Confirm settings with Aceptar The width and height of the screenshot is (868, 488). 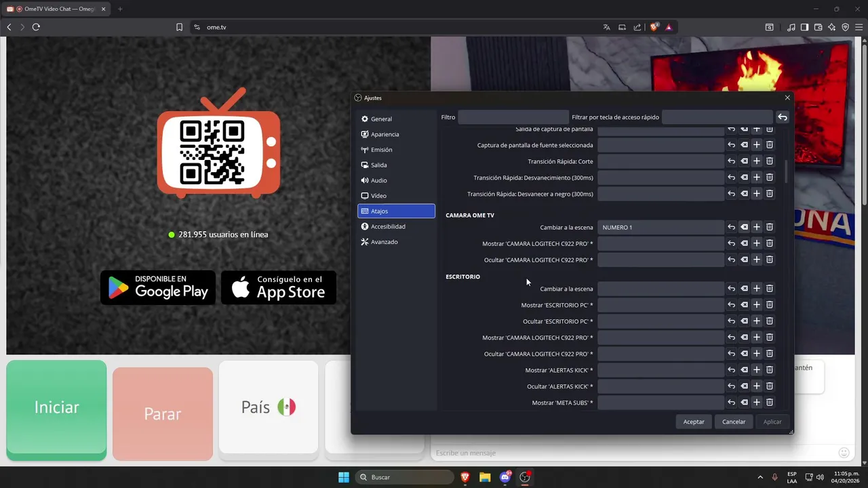click(694, 422)
